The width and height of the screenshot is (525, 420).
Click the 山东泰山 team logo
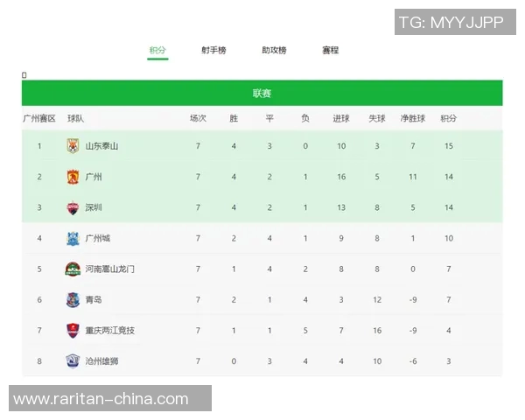click(x=73, y=146)
